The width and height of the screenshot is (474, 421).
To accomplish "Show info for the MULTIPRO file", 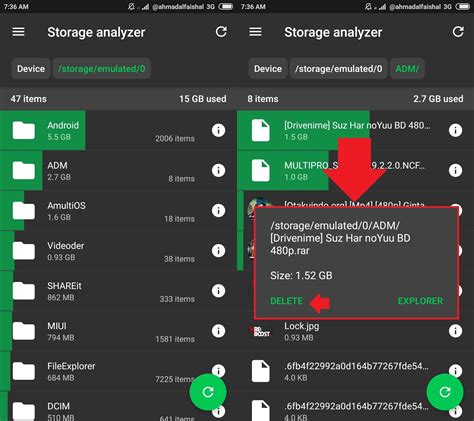I will (455, 170).
